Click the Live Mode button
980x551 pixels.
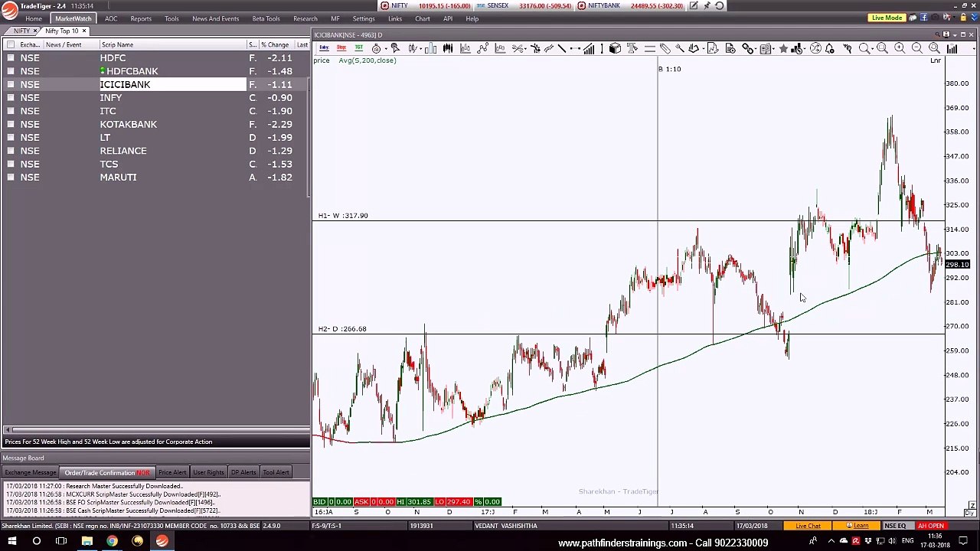pyautogui.click(x=887, y=18)
